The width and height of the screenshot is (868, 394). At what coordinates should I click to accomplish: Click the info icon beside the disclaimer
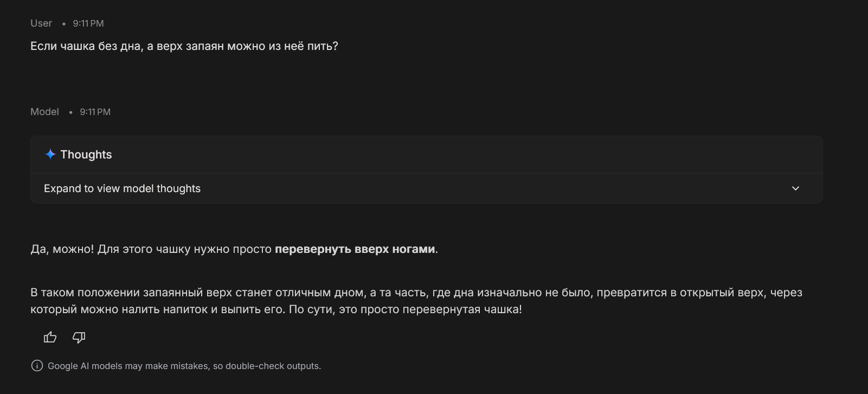coord(37,366)
